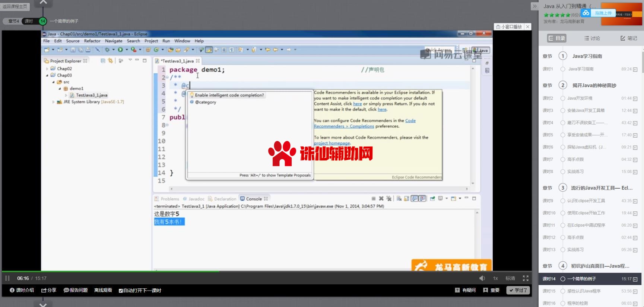
Task: Choose the @category completion proposal
Action: coord(206,102)
